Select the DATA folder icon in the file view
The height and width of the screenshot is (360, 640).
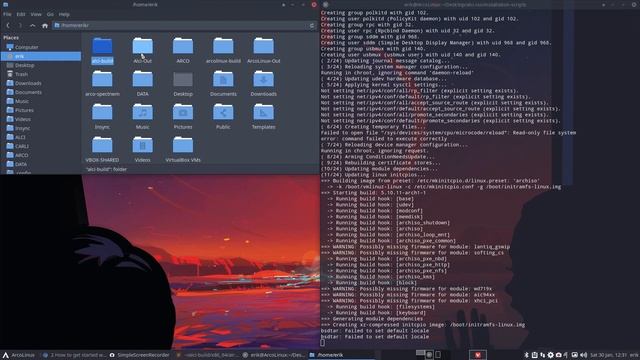pos(142,79)
